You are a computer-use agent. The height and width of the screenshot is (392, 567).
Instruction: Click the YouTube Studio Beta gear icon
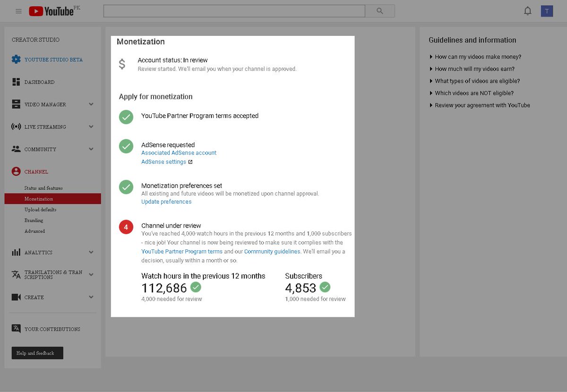[16, 60]
